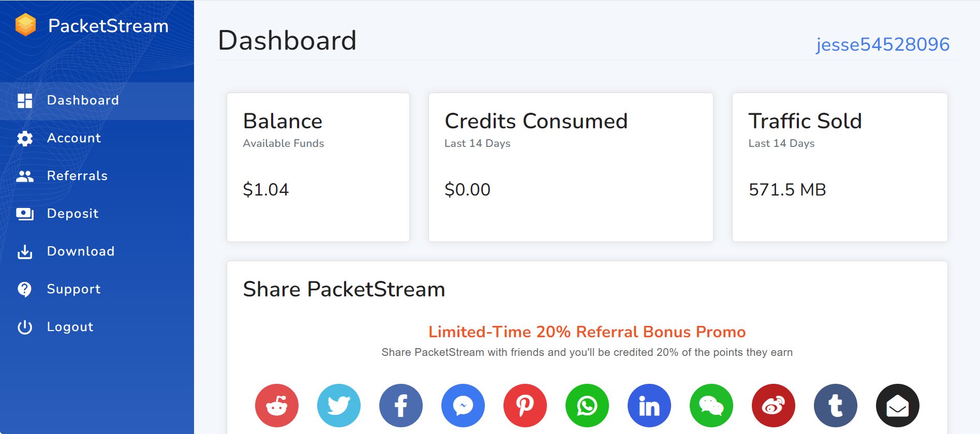Open the WeChat sharing icon

(x=711, y=406)
